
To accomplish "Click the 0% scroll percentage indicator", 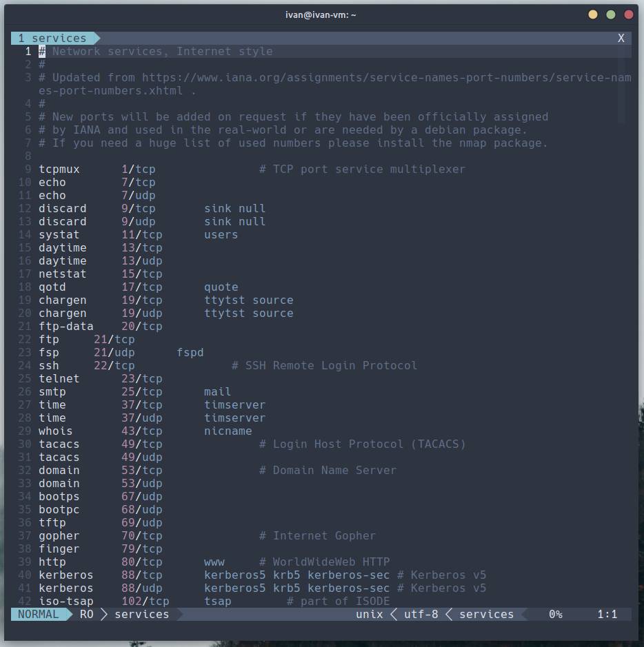I will (x=555, y=614).
